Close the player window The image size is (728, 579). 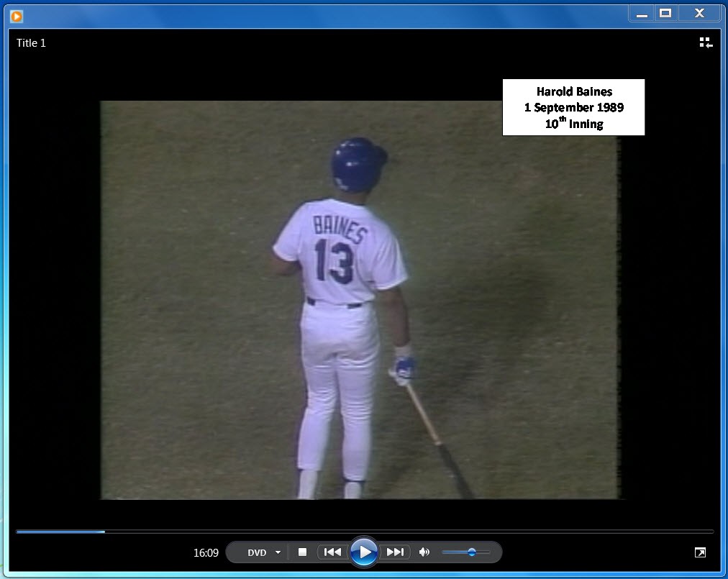click(x=699, y=14)
